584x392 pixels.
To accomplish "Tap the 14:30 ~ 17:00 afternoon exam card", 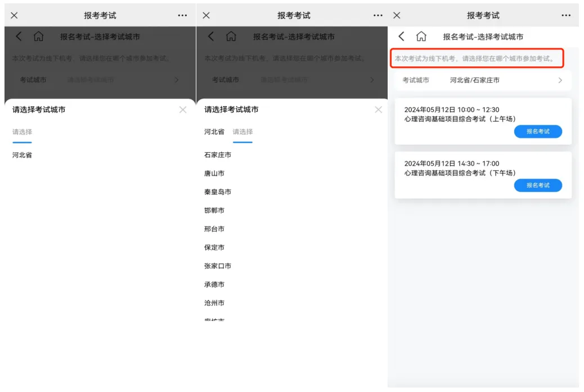I will tap(483, 175).
